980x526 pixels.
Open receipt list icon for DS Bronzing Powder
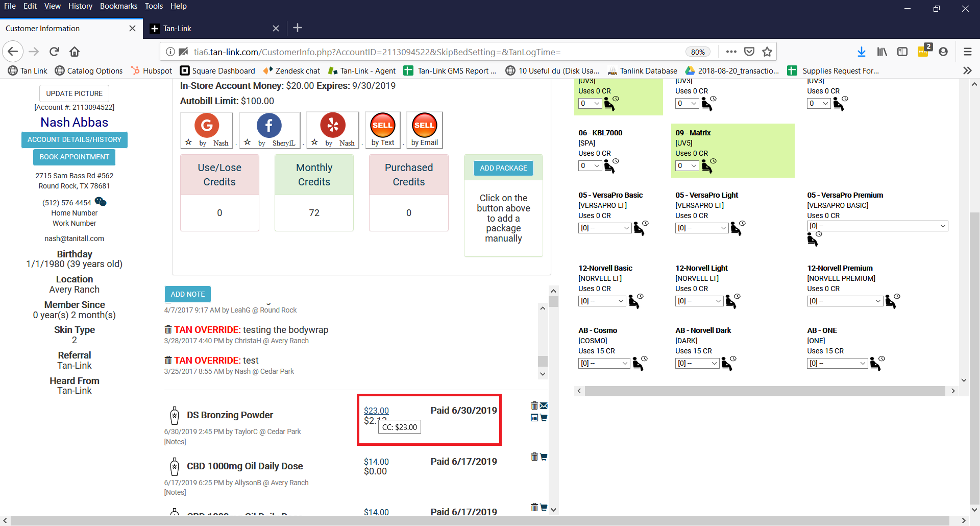pos(534,418)
